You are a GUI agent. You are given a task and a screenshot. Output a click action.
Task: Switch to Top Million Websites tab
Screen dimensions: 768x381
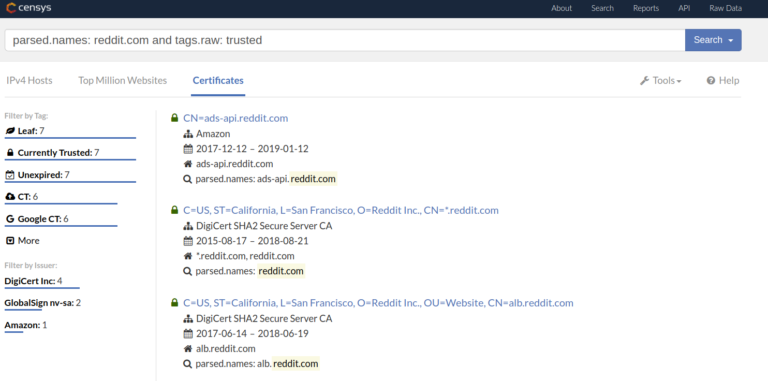tap(122, 80)
